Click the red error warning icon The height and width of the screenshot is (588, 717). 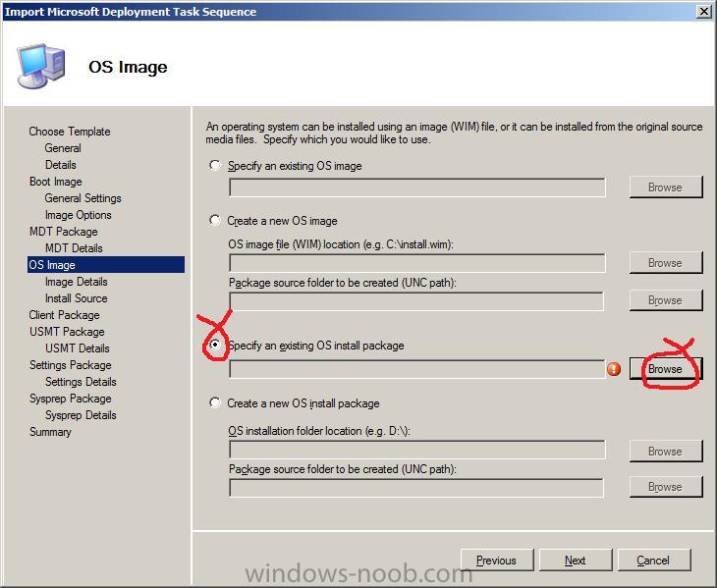(x=614, y=369)
